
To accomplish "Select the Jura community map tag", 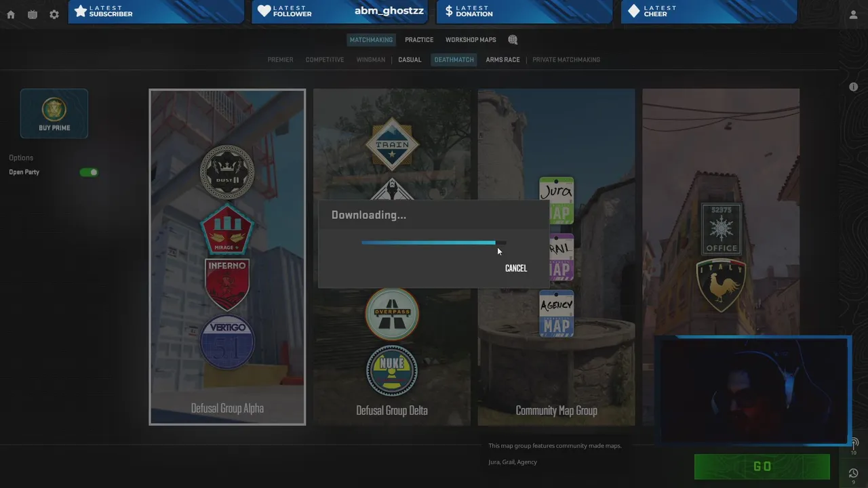I will 557,201.
